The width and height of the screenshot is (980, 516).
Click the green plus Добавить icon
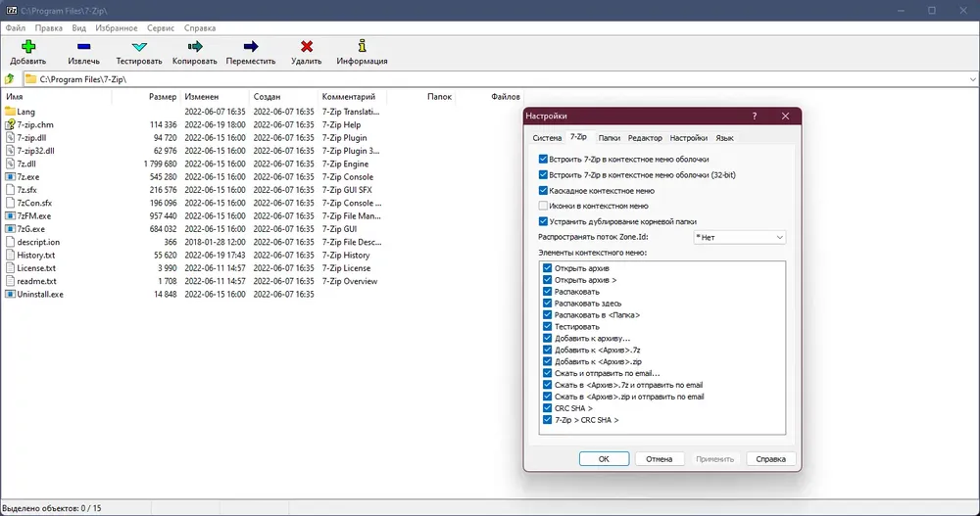pos(28,47)
